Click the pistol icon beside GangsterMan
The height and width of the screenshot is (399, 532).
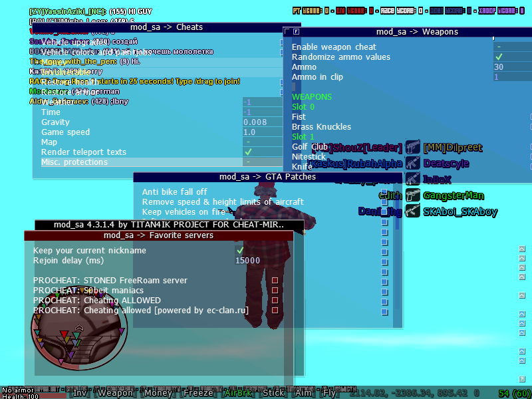click(x=413, y=196)
